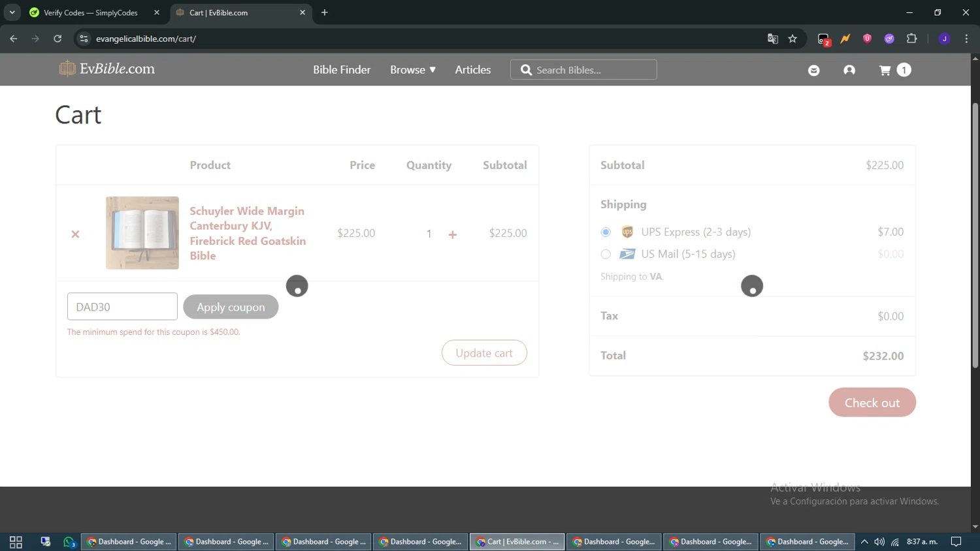Open the Articles menu item

473,70
